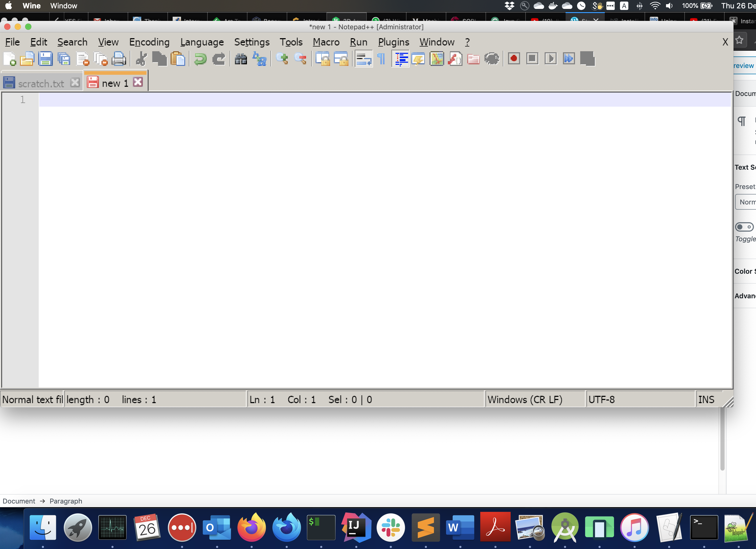Toggle synchronize vertical scrolling icon
Image resolution: width=756 pixels, height=549 pixels.
coord(323,59)
